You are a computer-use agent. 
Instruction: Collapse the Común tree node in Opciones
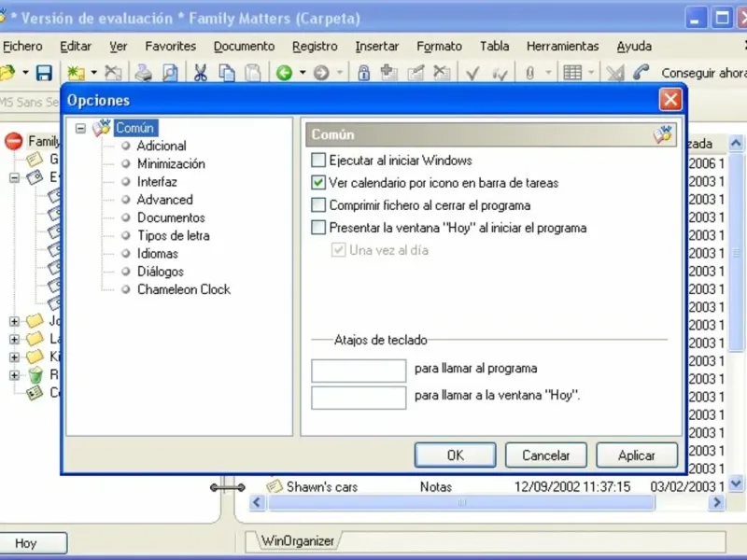(80, 128)
